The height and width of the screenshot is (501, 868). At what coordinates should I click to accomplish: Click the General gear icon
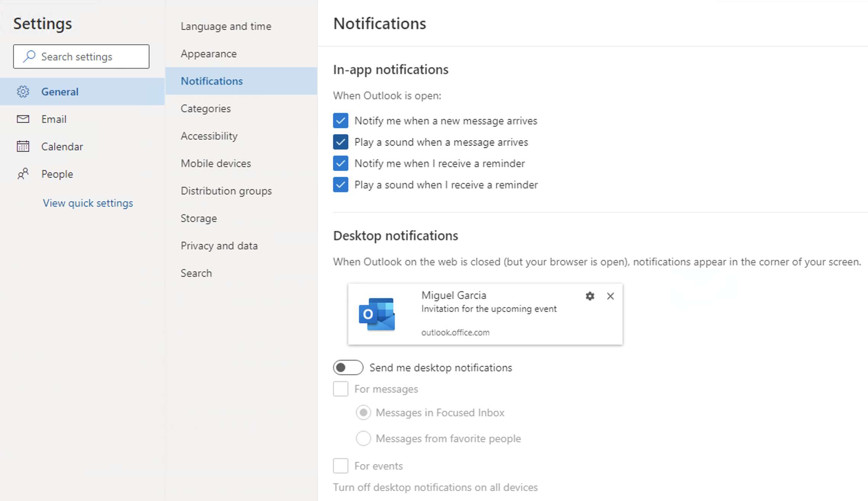coord(23,92)
